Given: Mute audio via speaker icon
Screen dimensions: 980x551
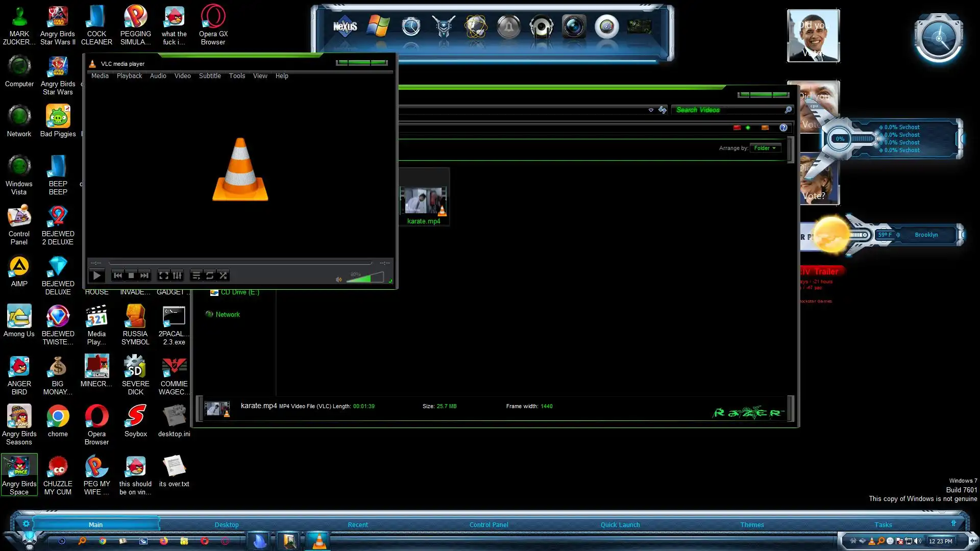Looking at the screenshot, I should click(338, 279).
